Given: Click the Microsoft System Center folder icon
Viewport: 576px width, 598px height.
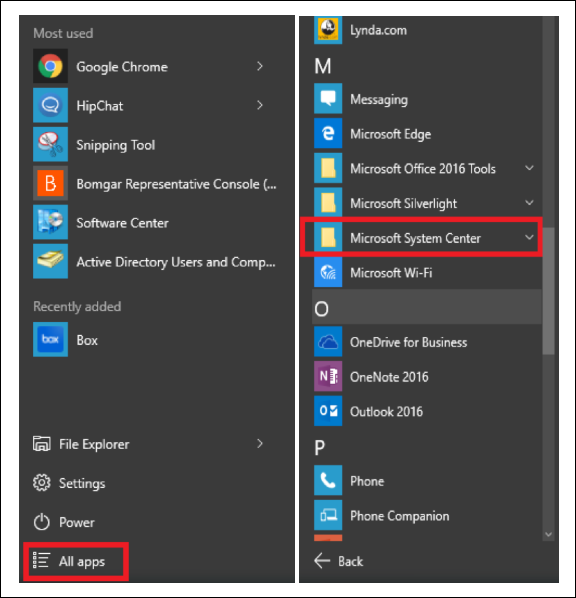Looking at the screenshot, I should click(x=328, y=238).
